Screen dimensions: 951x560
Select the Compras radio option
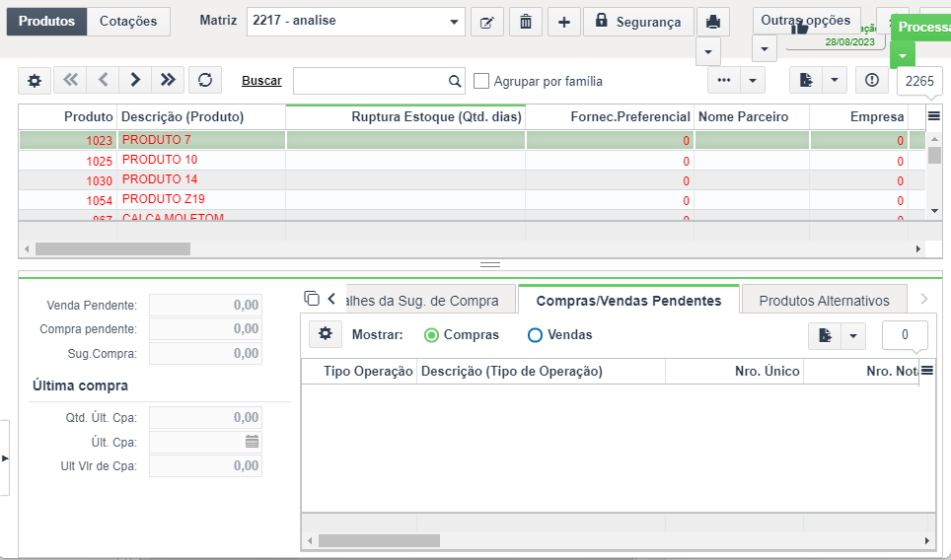click(x=431, y=335)
